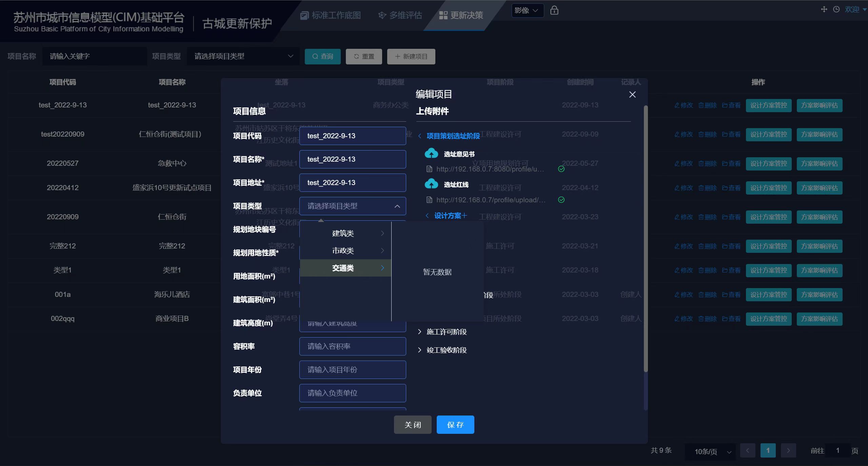Click the 项目年份 input field

point(353,370)
